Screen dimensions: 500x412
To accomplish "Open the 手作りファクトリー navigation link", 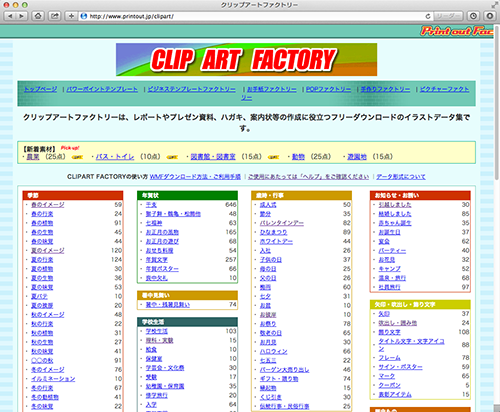I will (x=385, y=89).
